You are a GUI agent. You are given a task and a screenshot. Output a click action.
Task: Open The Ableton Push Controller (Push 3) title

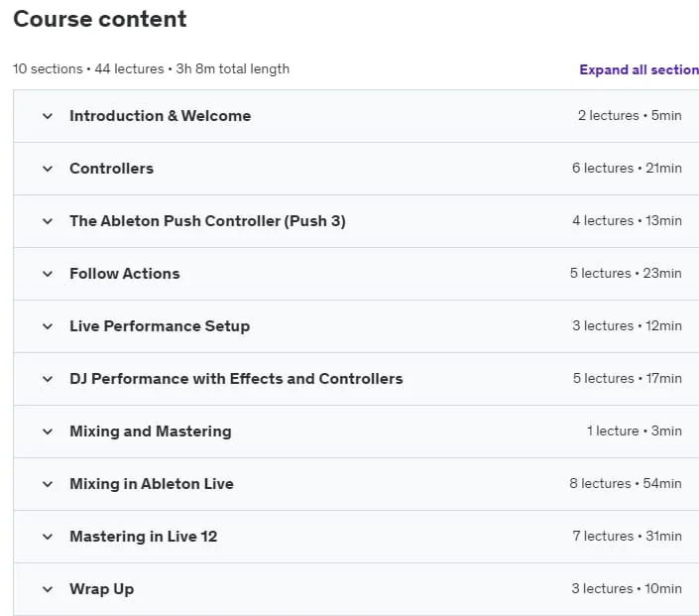(x=207, y=221)
